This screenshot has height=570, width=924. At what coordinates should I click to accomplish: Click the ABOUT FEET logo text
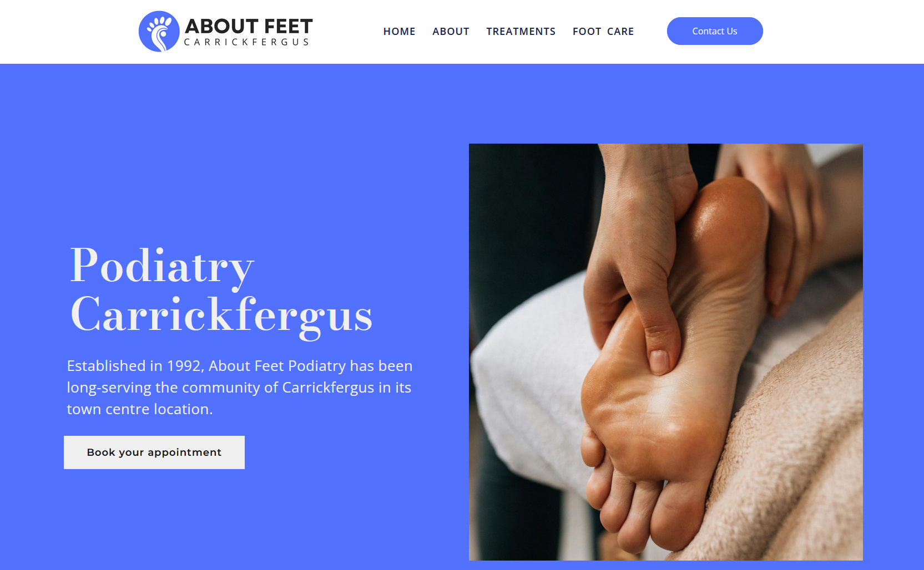tap(249, 26)
